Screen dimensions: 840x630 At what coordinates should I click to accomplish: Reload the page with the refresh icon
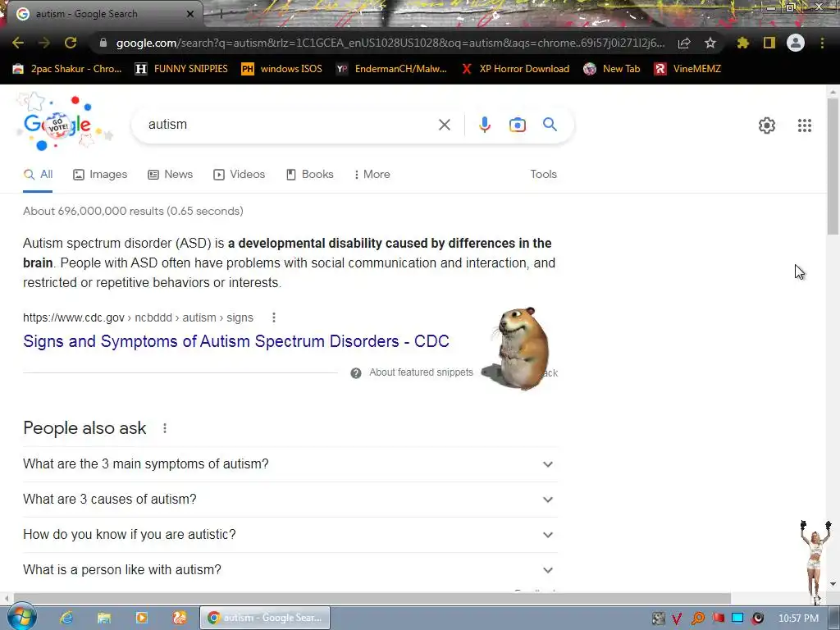(x=71, y=43)
